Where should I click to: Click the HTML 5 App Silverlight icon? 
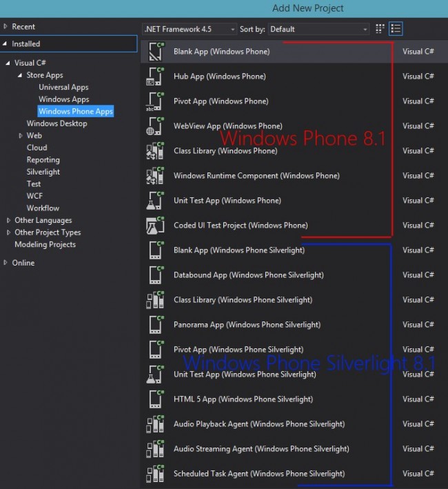pyautogui.click(x=156, y=399)
